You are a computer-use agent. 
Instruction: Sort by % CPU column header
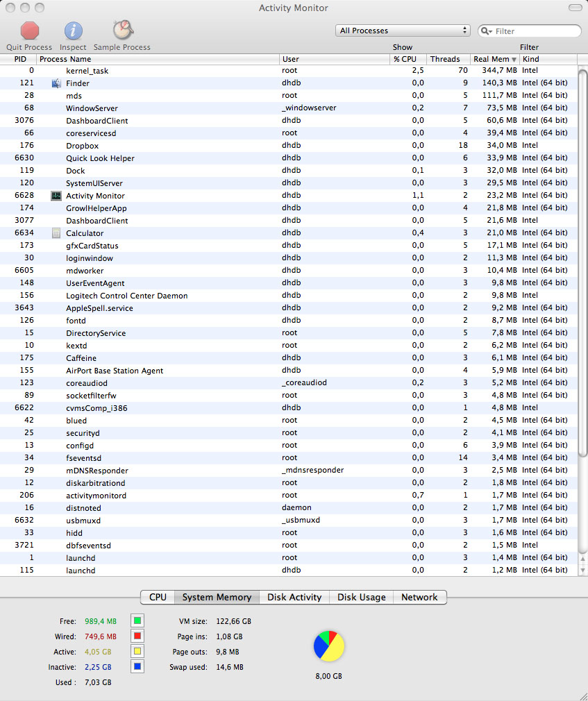tap(408, 59)
